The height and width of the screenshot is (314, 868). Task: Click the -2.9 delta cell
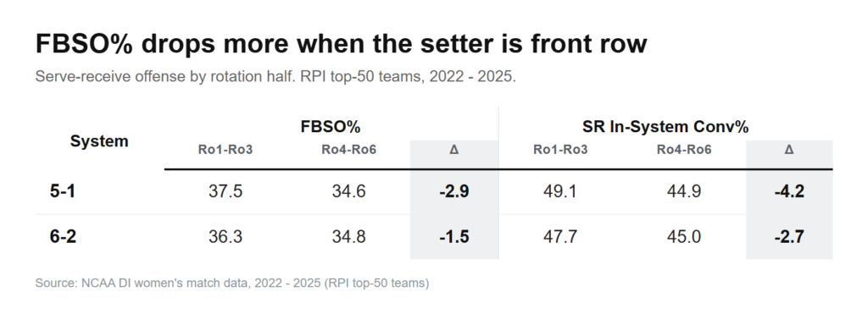454,191
